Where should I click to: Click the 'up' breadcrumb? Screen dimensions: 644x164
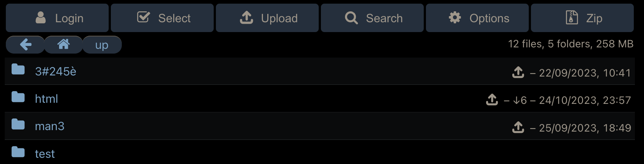[x=102, y=45]
